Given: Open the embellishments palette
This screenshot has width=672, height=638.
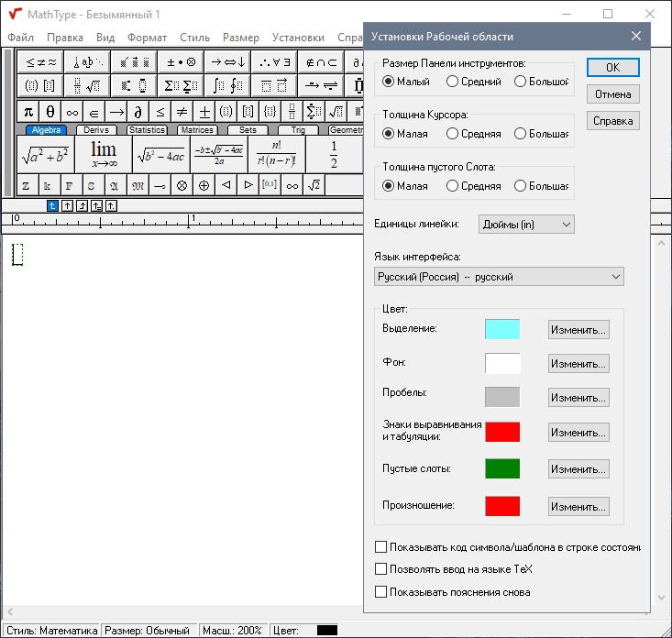Looking at the screenshot, I should pos(134,62).
